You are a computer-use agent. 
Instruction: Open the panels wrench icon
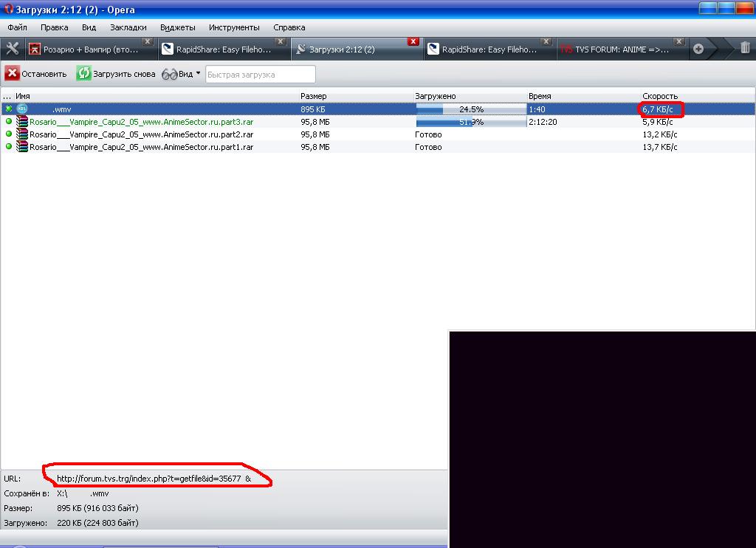point(12,49)
